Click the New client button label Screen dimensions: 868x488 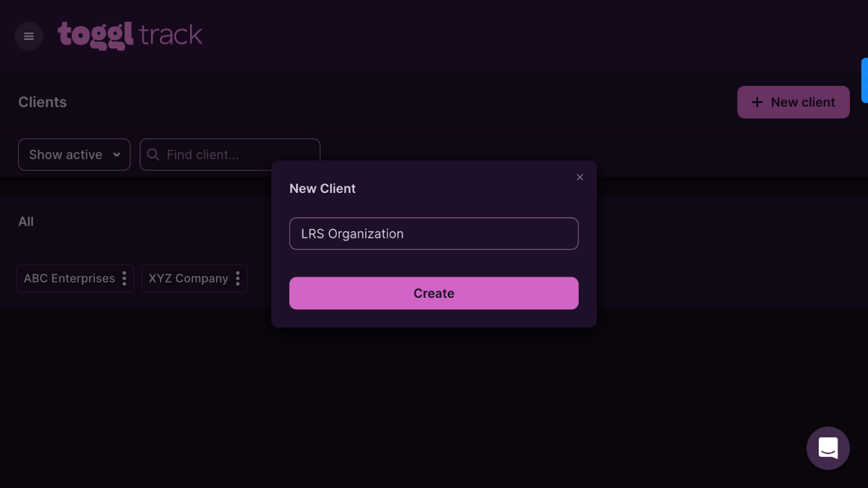802,102
